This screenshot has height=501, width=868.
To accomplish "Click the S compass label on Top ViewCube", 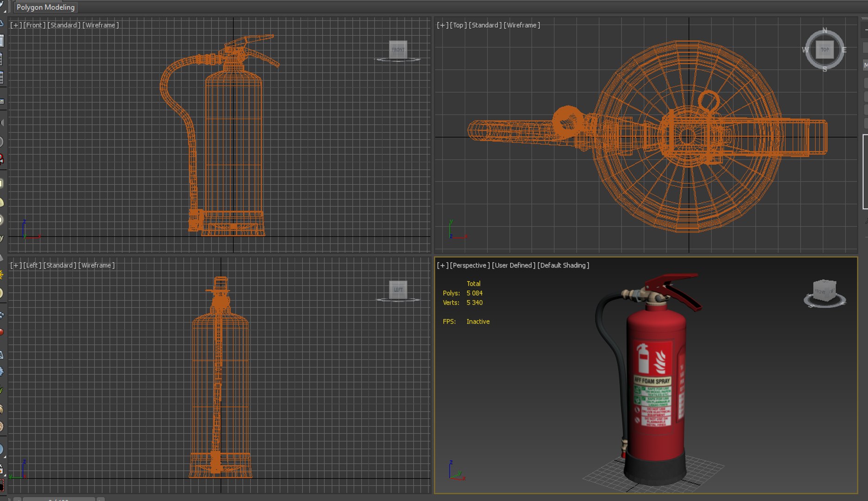I will [824, 69].
